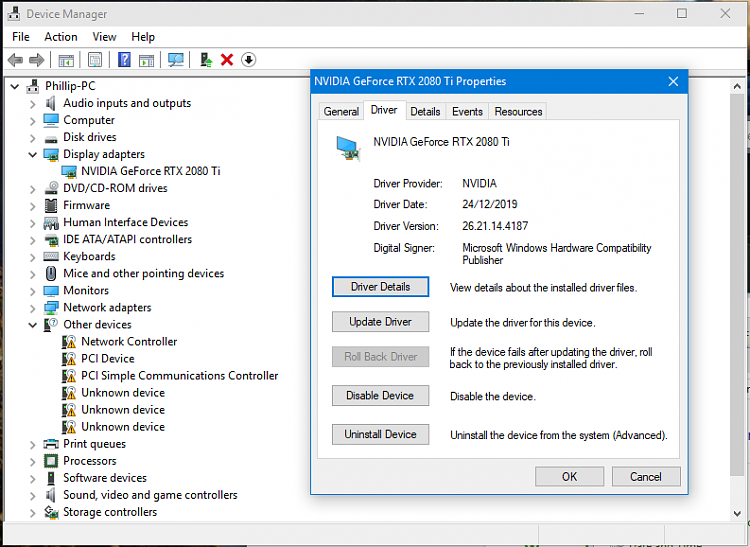Click the Back arrow toolbar icon
The width and height of the screenshot is (750, 547).
[15, 60]
